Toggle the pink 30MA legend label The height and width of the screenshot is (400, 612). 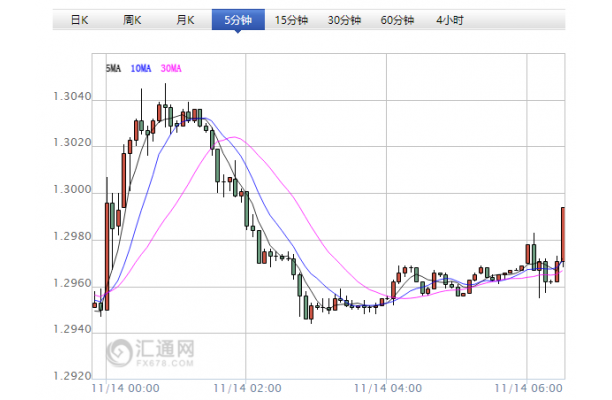[172, 68]
